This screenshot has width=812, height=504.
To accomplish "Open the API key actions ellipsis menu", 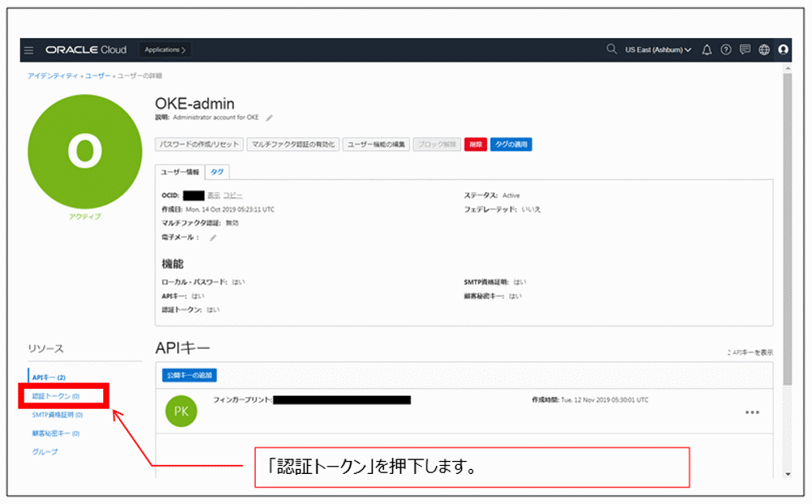I will [750, 411].
